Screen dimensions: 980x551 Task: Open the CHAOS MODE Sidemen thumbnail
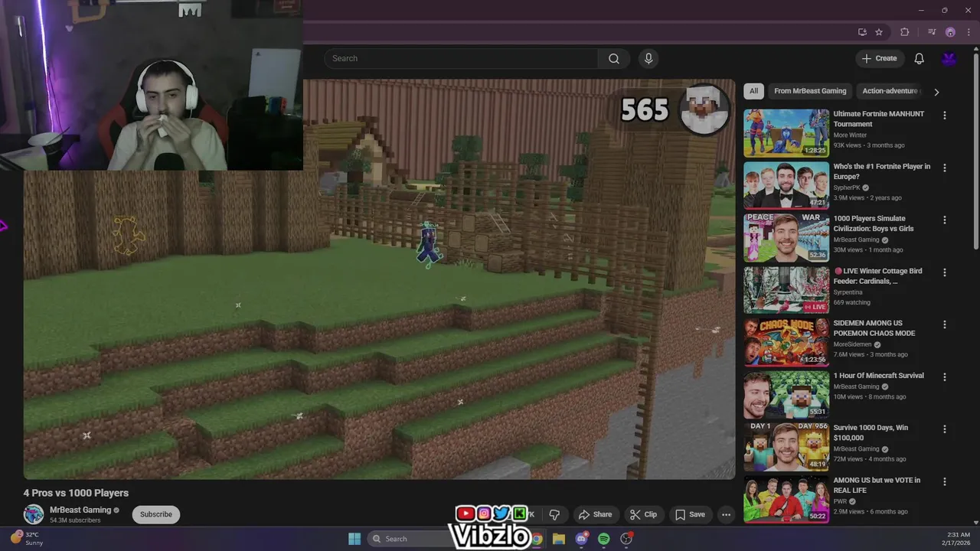click(x=786, y=342)
